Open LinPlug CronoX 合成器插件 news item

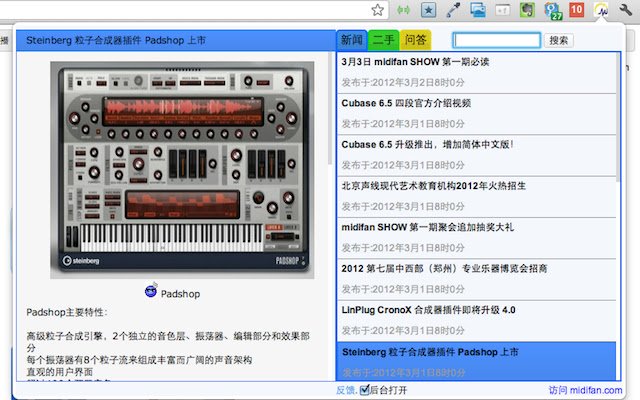[476, 321]
